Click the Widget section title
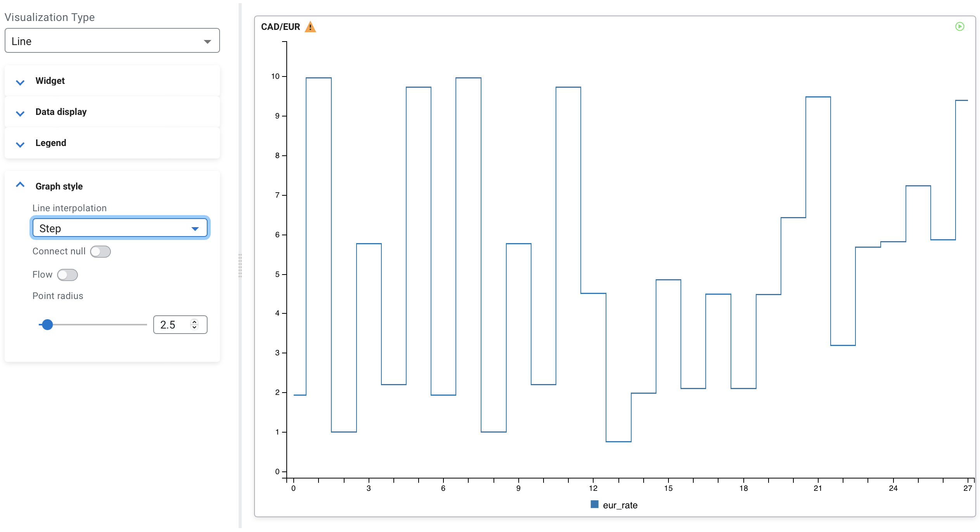This screenshot has width=980, height=532. [50, 81]
